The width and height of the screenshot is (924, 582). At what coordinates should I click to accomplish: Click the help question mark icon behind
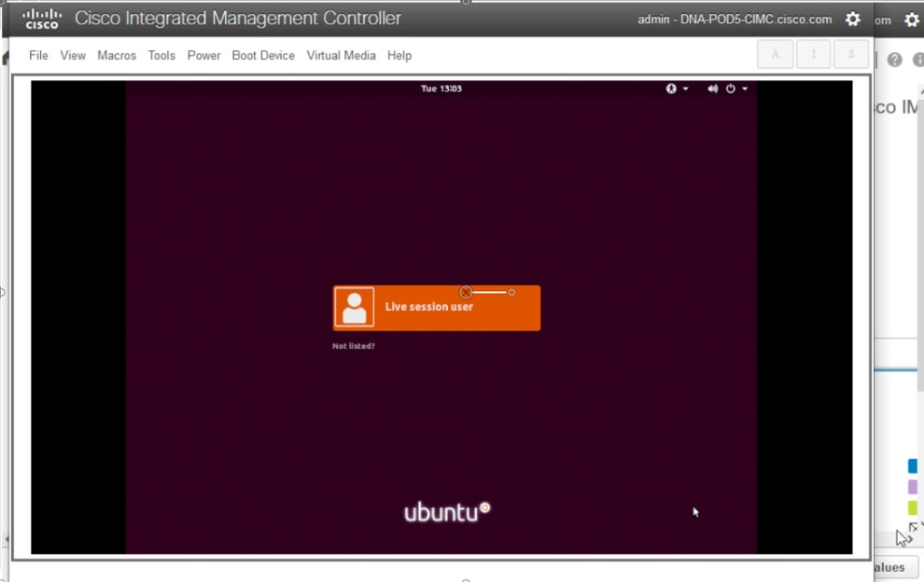coord(894,60)
